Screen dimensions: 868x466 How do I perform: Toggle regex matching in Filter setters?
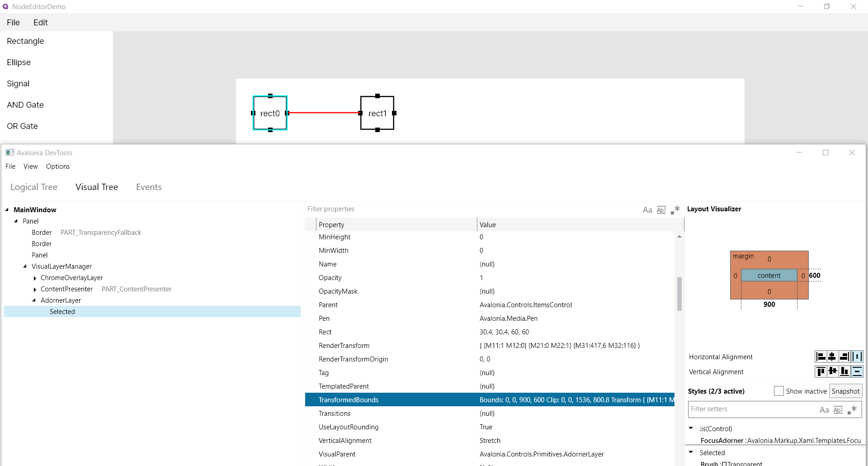click(x=852, y=409)
